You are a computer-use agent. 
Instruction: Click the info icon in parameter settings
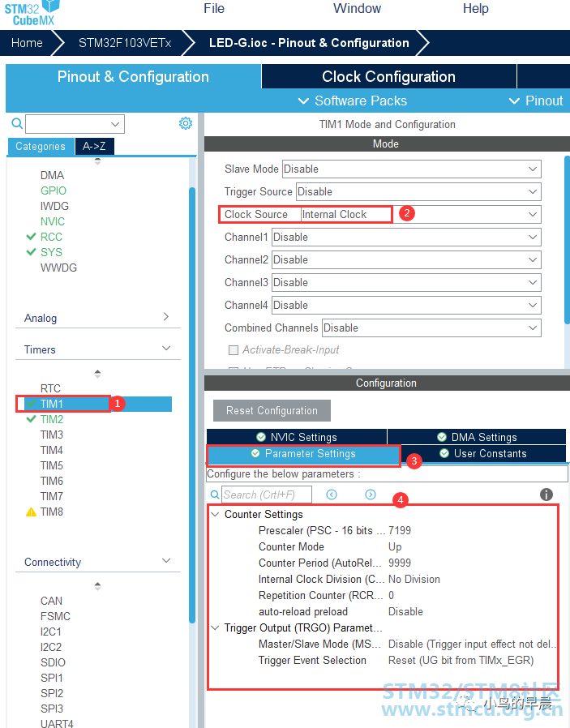(x=546, y=495)
